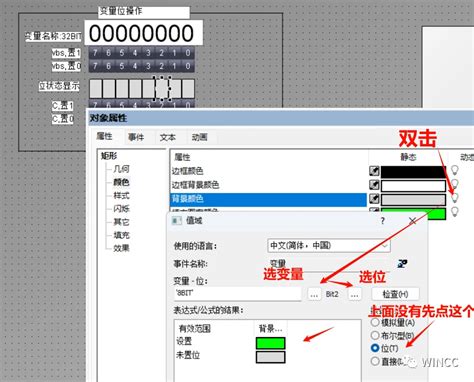Image resolution: width=474 pixels, height=382 pixels.
Task: Select 其它 in the property tree
Action: pyautogui.click(x=121, y=222)
